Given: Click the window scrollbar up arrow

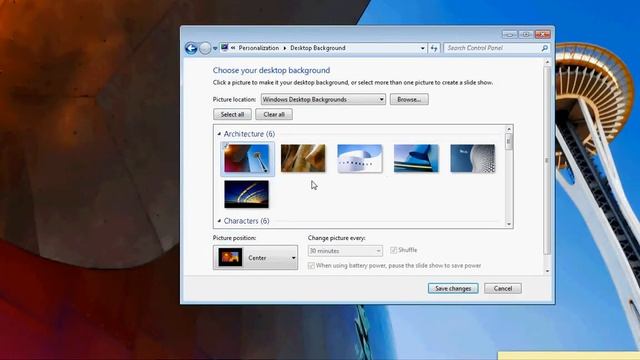Looking at the screenshot, I should (x=547, y=62).
